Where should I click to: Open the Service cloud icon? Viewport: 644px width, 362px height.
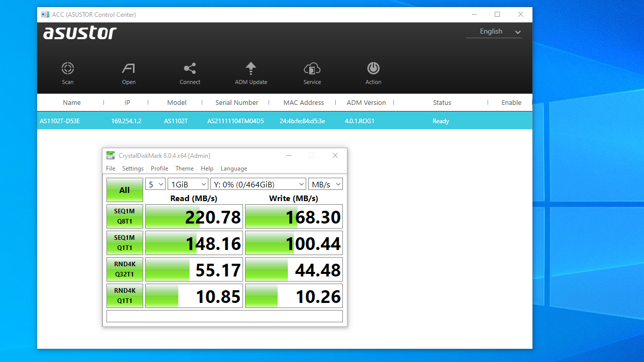pyautogui.click(x=312, y=68)
